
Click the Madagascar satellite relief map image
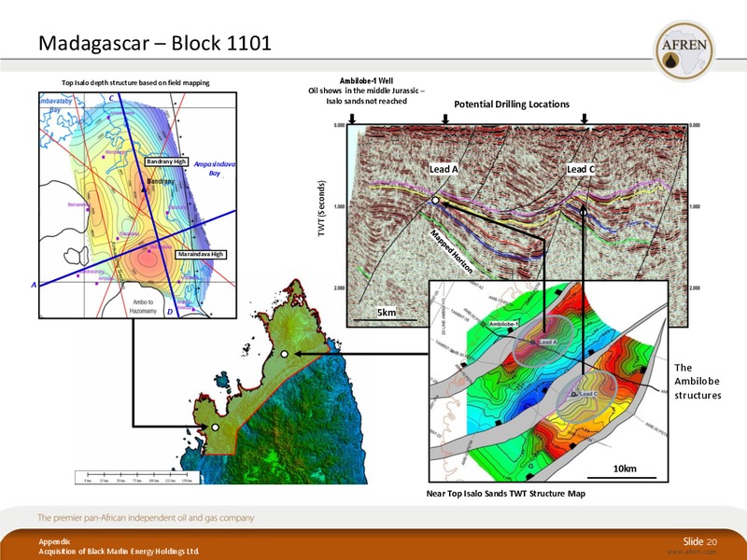tap(274, 382)
